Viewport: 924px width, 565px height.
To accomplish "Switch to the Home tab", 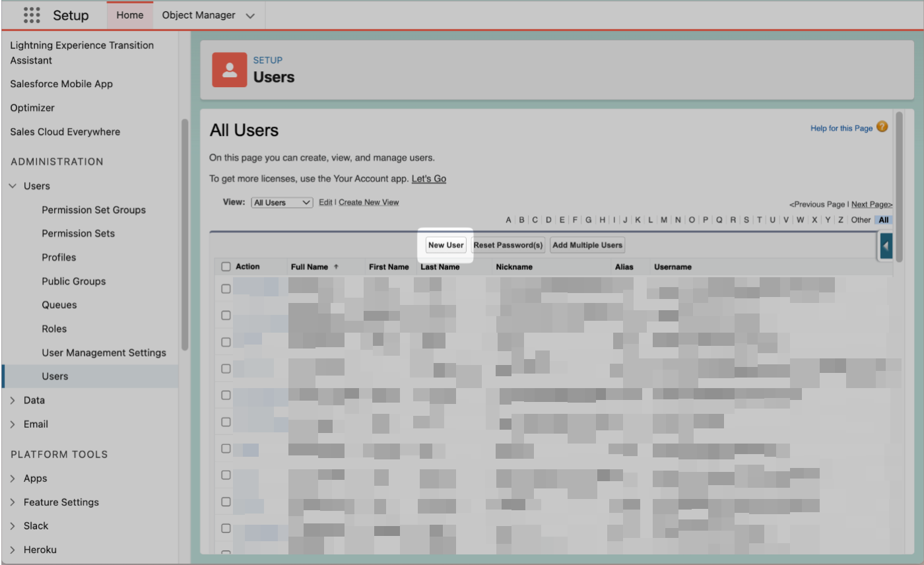I will pos(130,15).
